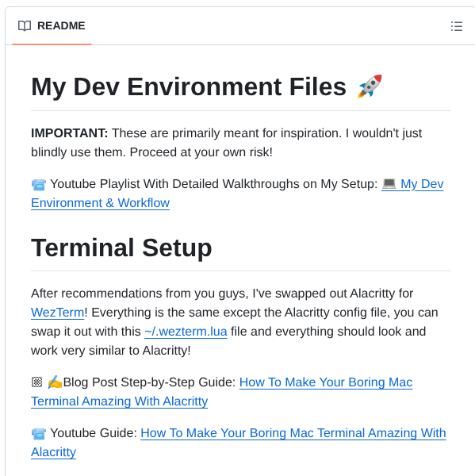Click the camera emoji before Youtube Guide
The height and width of the screenshot is (476, 475).
click(39, 433)
